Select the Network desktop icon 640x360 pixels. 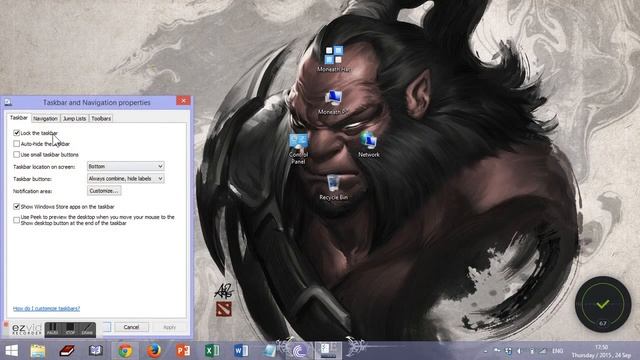369,145
